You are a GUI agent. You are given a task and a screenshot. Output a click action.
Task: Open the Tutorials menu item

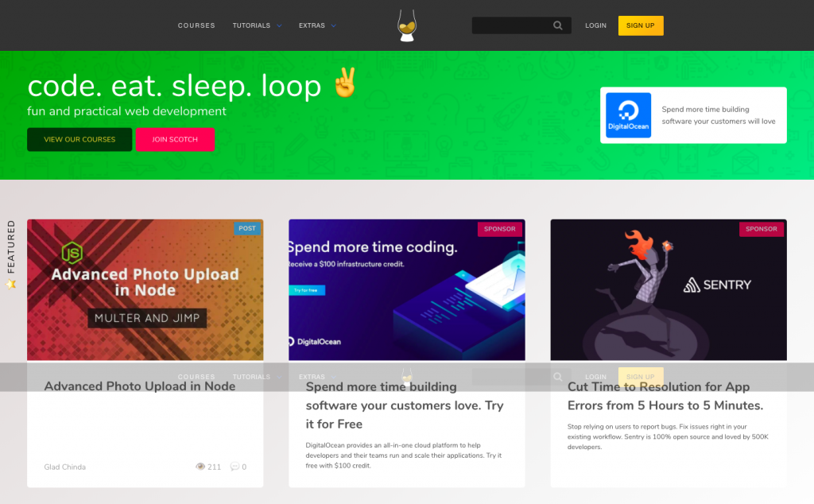pyautogui.click(x=251, y=25)
